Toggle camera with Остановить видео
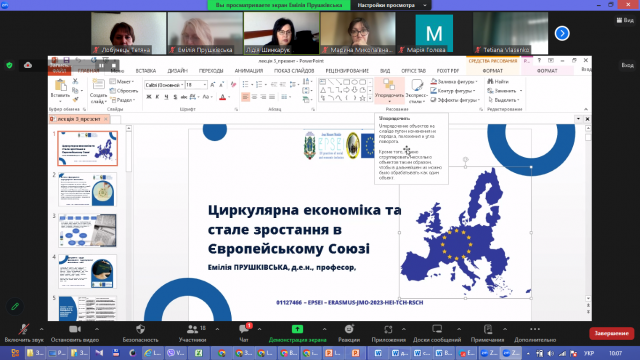Viewport: 640px width, 360px height. pyautogui.click(x=75, y=333)
